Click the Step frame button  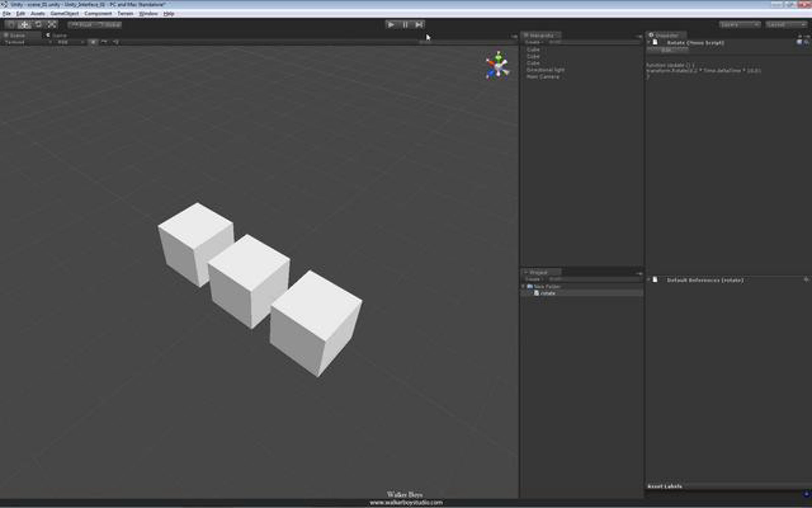click(x=419, y=24)
